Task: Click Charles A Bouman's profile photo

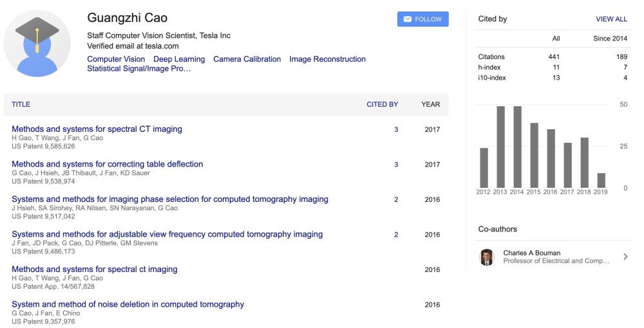Action: tap(487, 257)
